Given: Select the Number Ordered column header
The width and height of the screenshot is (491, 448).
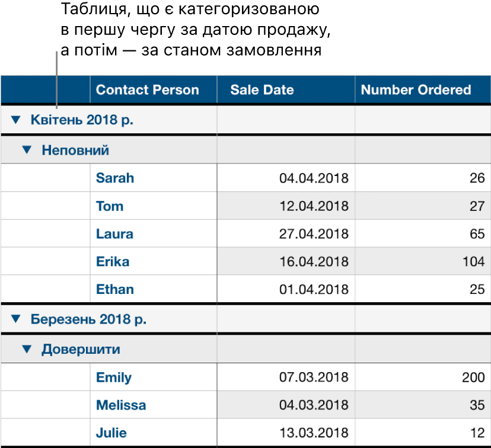Looking at the screenshot, I should (416, 90).
